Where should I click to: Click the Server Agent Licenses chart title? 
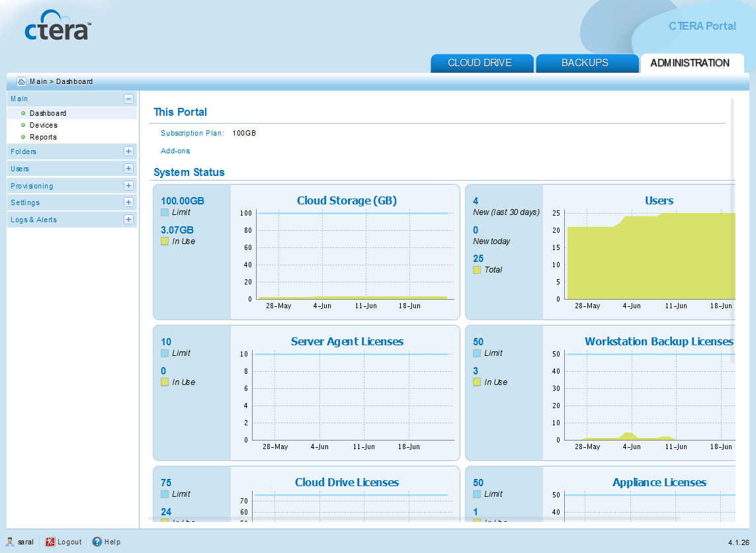tap(347, 341)
